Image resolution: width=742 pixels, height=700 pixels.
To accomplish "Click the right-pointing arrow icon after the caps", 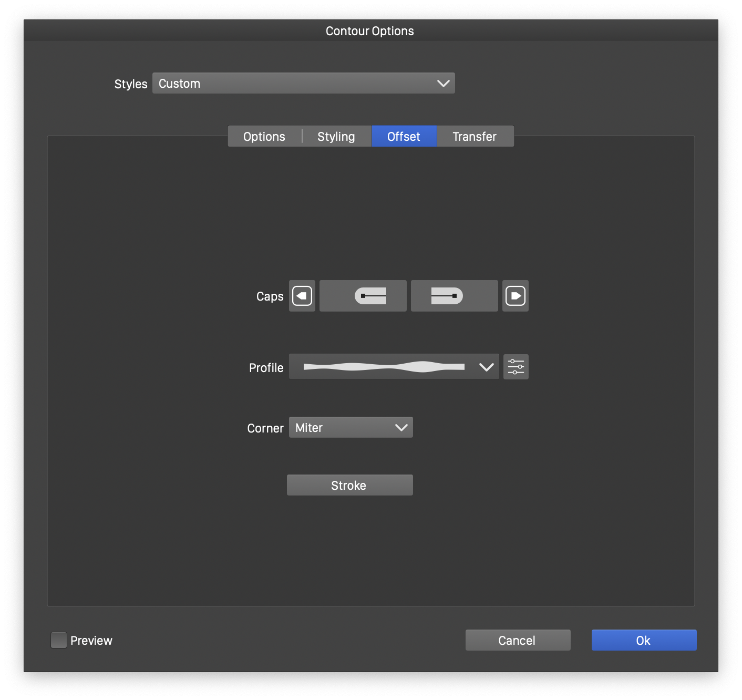I will tap(515, 296).
